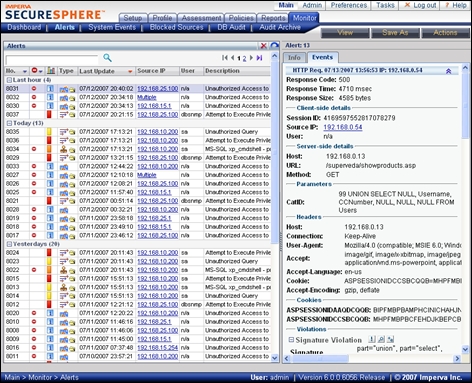Open the Preferences link in the top bar
The height and width of the screenshot is (383, 472).
(x=349, y=5)
